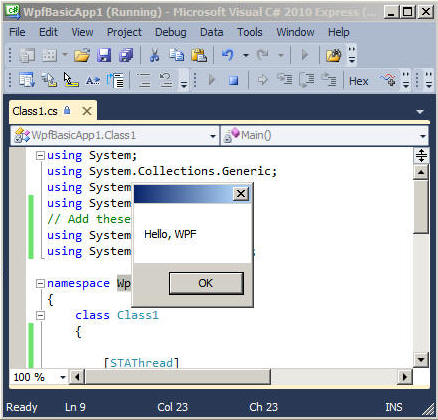Close the Hello, WPF message box
The height and width of the screenshot is (420, 438).
241,194
